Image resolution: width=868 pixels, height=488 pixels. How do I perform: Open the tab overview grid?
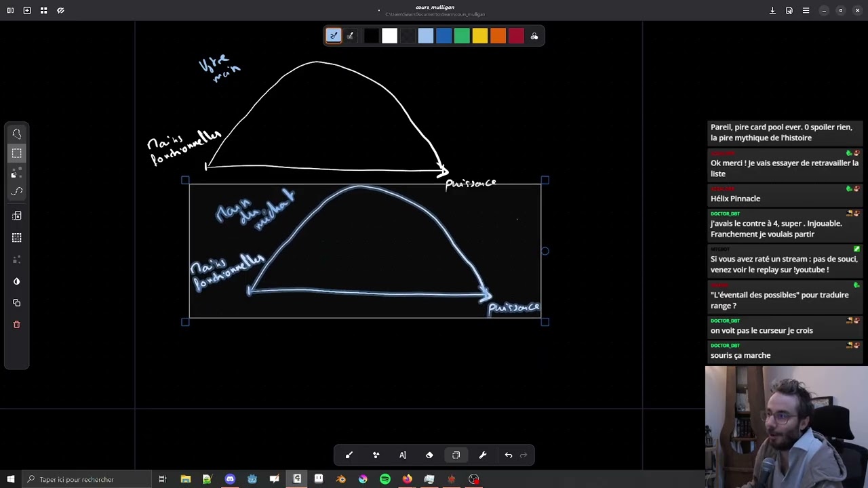click(43, 10)
